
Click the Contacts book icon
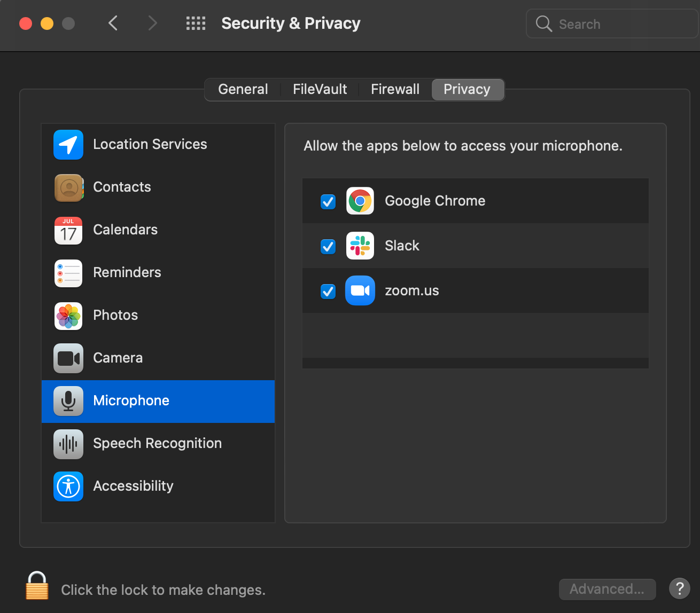(68, 187)
